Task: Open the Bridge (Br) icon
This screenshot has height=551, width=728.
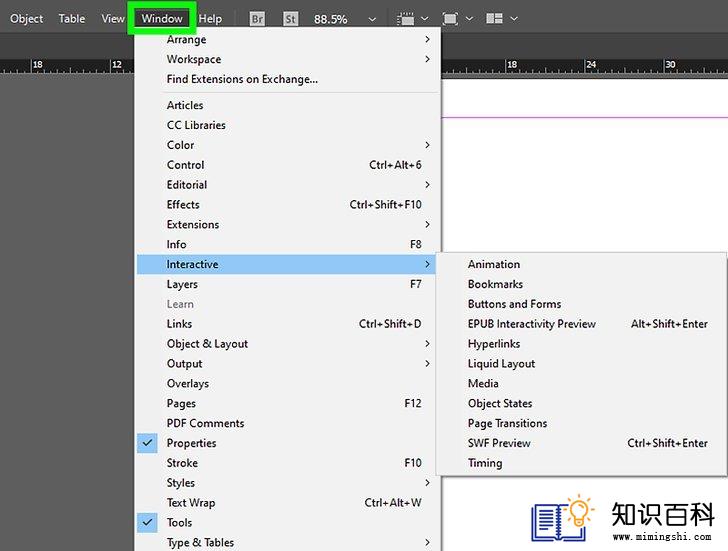Action: pos(257,19)
